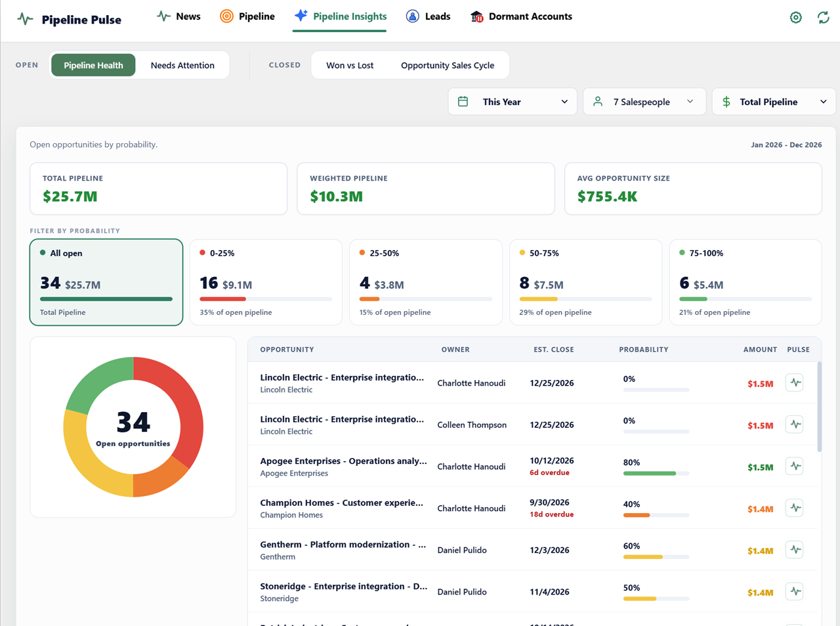Go to the News tab

(x=178, y=16)
